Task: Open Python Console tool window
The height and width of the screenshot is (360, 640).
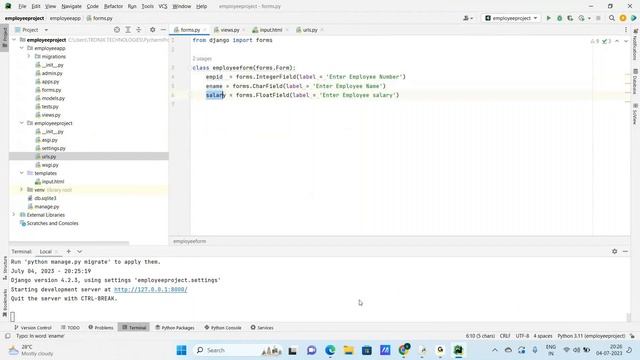Action: coord(223,327)
